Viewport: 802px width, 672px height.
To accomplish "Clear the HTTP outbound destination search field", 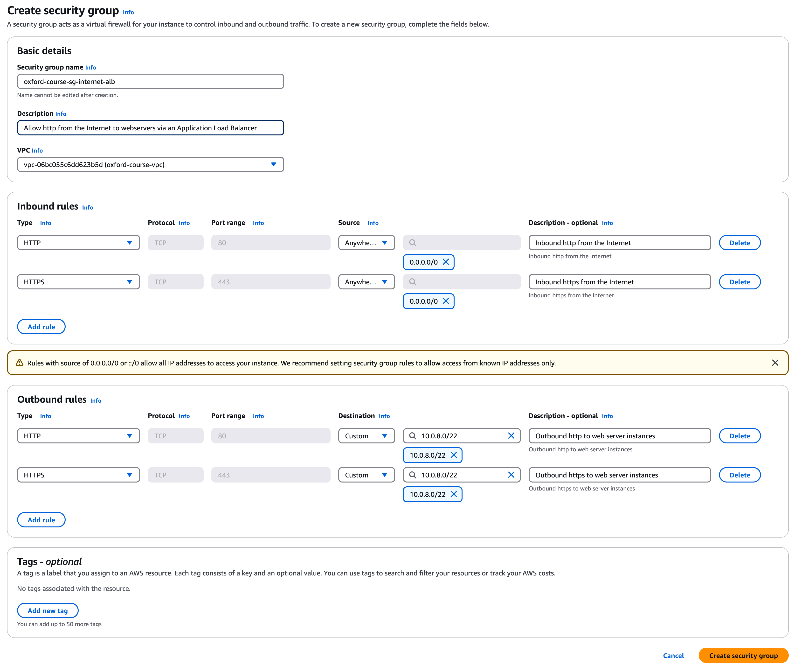I will tap(511, 436).
